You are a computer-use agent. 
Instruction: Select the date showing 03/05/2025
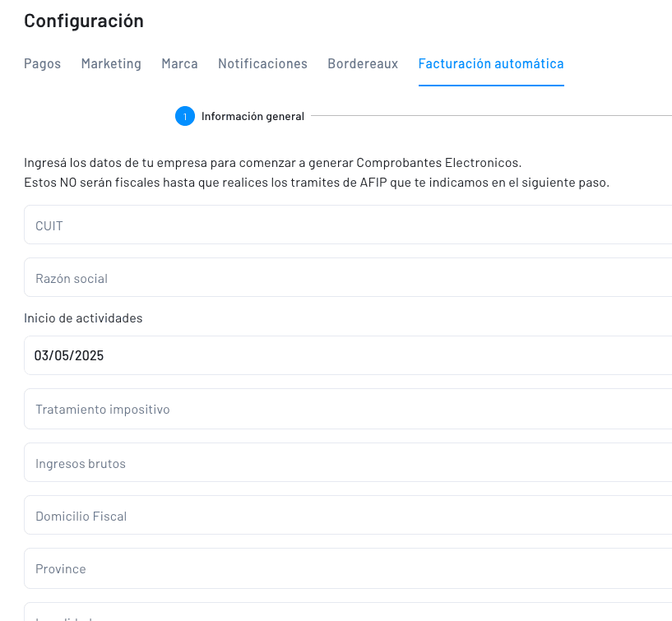(x=69, y=355)
